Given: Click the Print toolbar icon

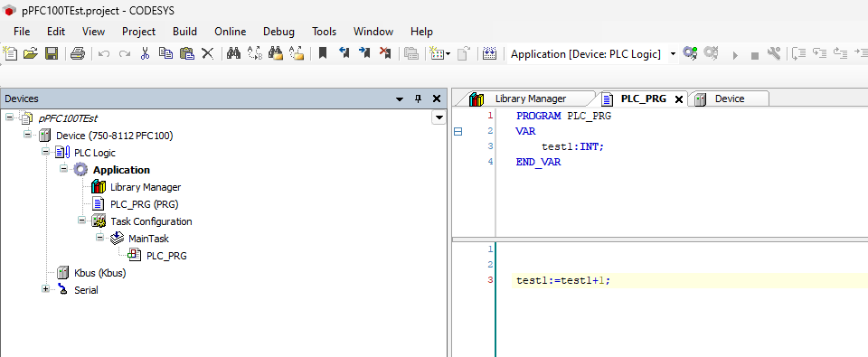Looking at the screenshot, I should click(x=78, y=53).
